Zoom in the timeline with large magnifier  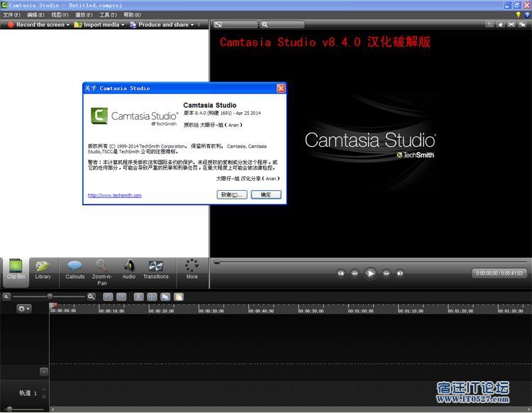tap(91, 297)
